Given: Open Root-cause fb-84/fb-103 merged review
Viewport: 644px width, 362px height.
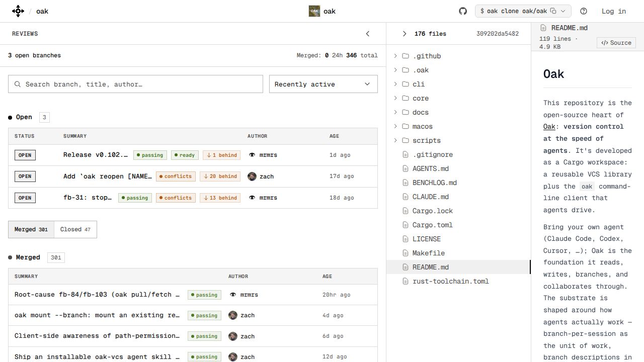Looking at the screenshot, I should (193, 295).
